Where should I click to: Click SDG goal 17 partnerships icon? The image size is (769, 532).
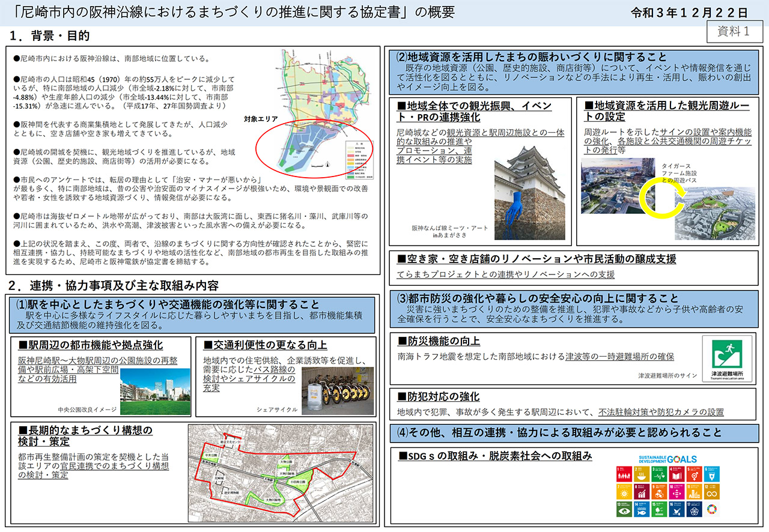click(695, 509)
